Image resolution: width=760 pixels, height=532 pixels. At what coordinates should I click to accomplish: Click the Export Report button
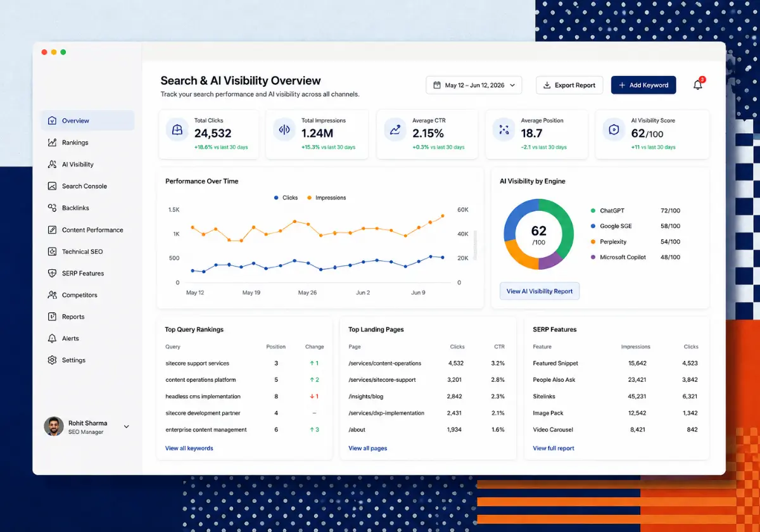tap(569, 85)
